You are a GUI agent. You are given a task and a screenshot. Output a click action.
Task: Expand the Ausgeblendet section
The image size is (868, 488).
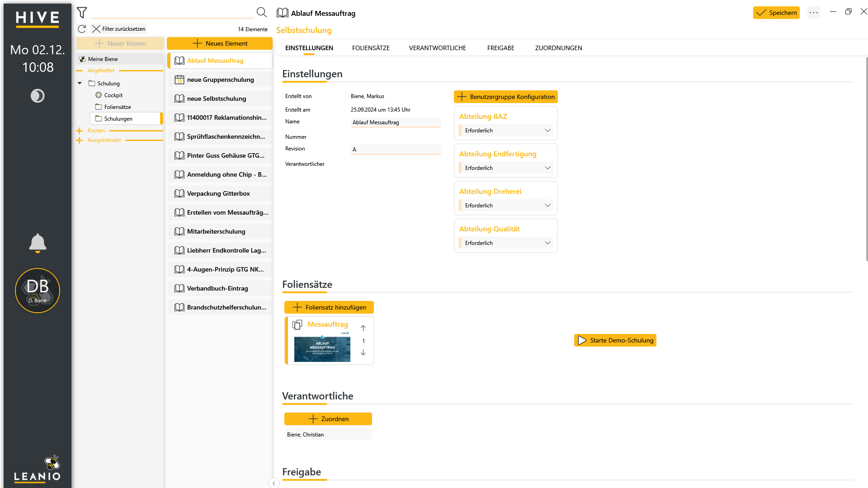80,140
